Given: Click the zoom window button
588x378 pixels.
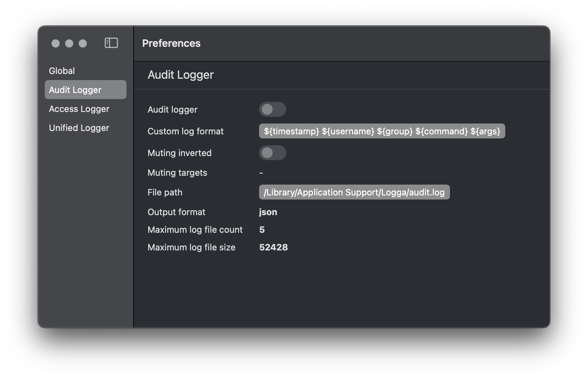Looking at the screenshot, I should click(x=83, y=43).
